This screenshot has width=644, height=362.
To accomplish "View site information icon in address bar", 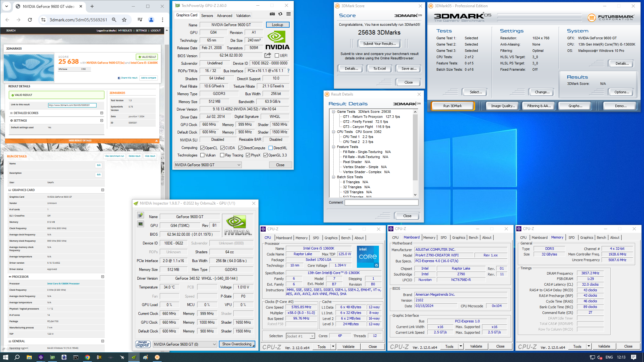I will 43,20.
